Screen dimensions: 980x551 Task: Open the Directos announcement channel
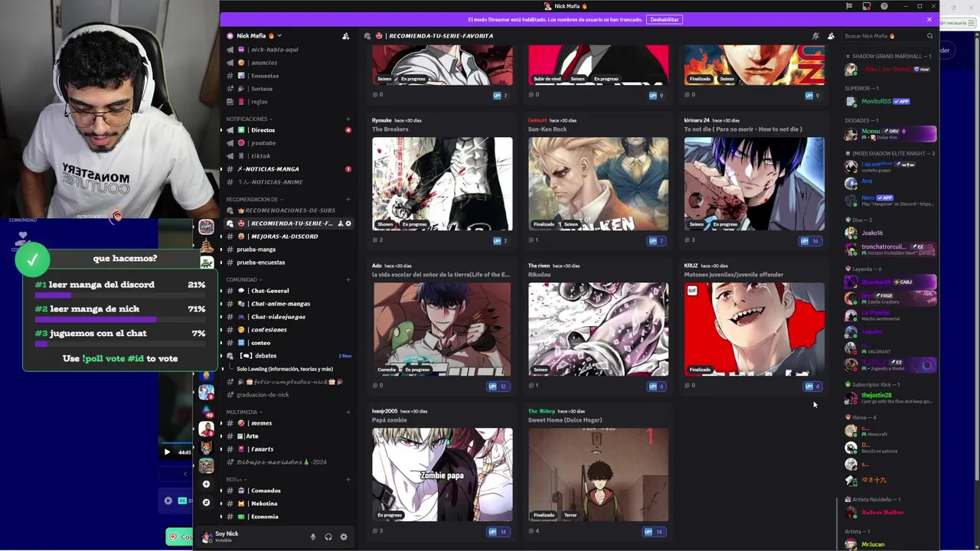coord(287,130)
